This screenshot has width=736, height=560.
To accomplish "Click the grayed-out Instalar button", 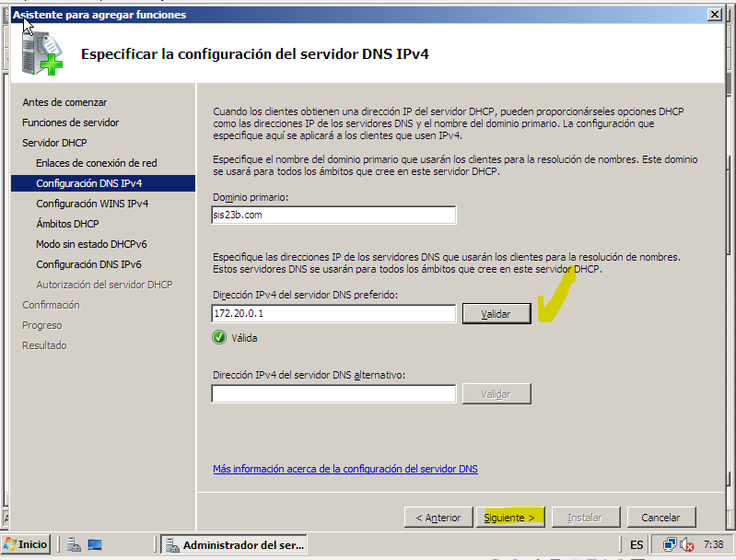I will coord(586,518).
